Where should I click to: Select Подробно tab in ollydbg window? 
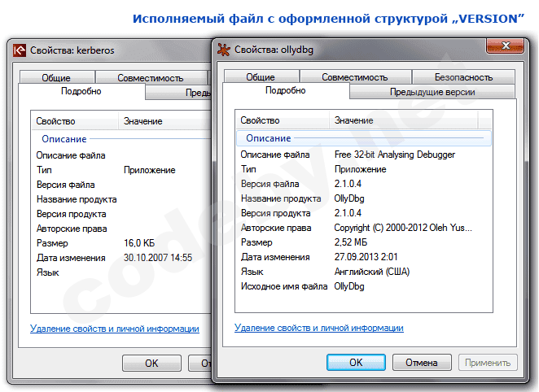tap(286, 90)
